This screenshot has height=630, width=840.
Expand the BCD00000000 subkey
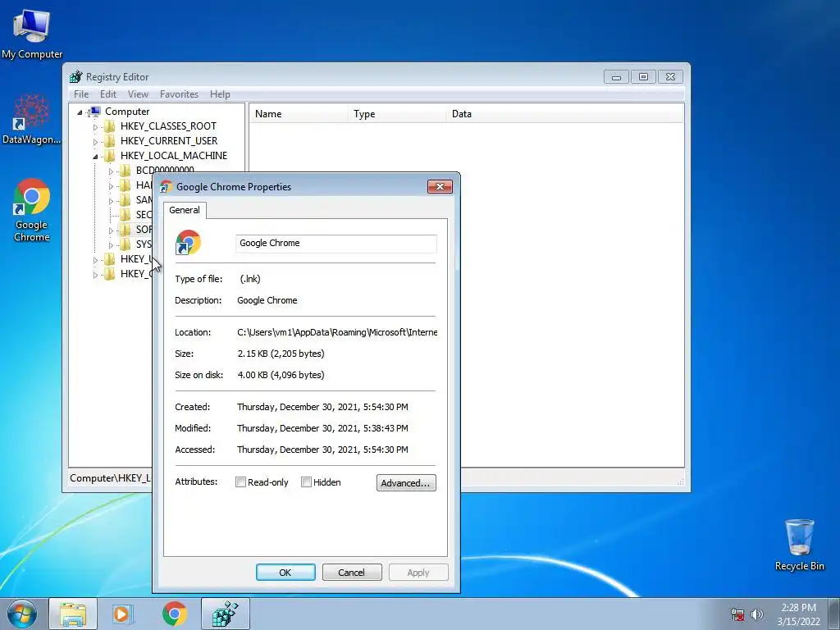tap(111, 171)
